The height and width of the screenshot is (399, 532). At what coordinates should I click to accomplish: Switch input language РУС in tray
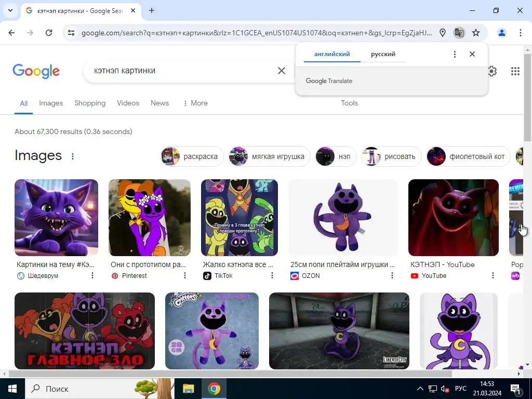tap(460, 389)
